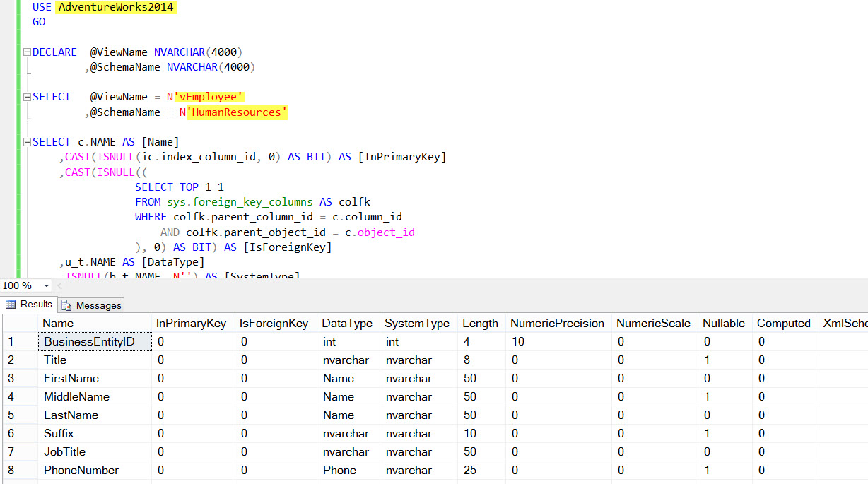Switch to the Results tab
The width and height of the screenshot is (868, 484).
pos(29,305)
